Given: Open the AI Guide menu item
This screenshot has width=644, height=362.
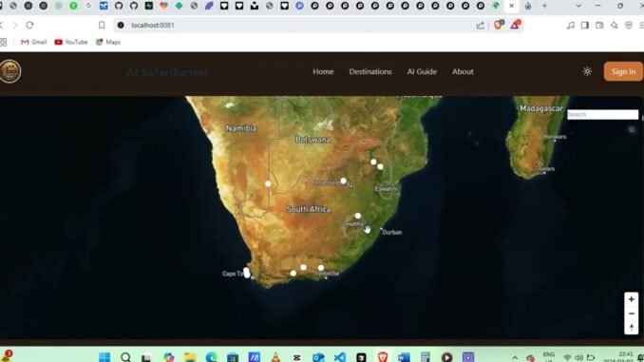Looking at the screenshot, I should (422, 71).
